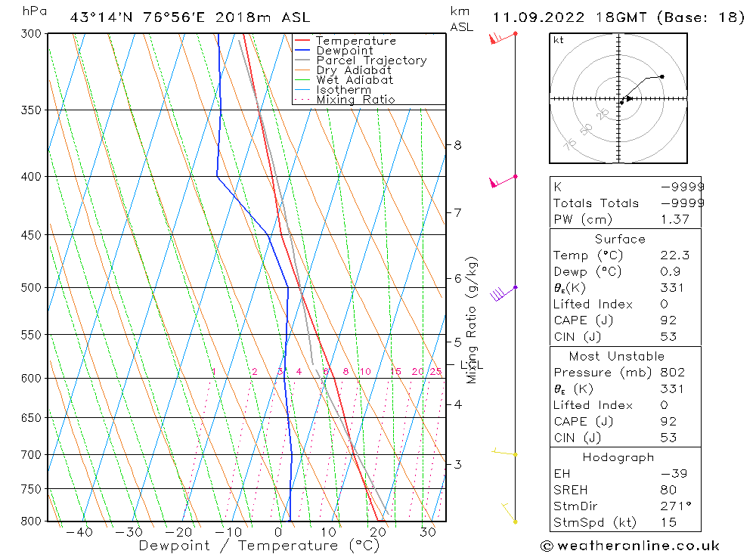Image resolution: width=756 pixels, height=554 pixels.
Task: Click the 5 km altitude label
Action: [x=457, y=342]
